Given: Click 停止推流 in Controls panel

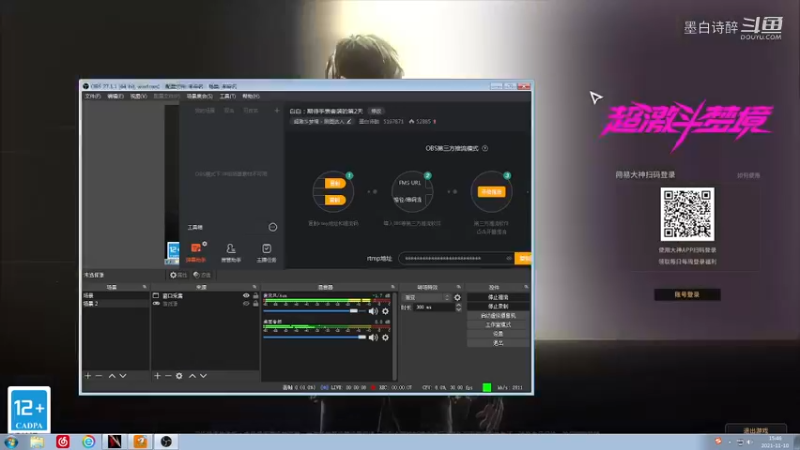Looking at the screenshot, I should point(498,297).
